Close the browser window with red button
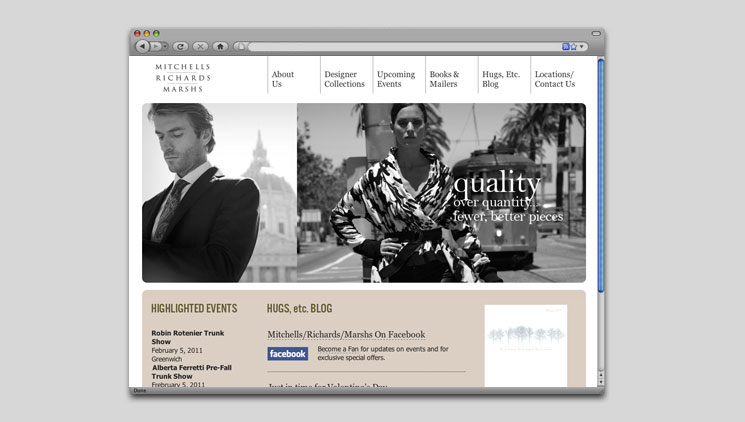Image resolution: width=745 pixels, height=422 pixels. click(137, 33)
